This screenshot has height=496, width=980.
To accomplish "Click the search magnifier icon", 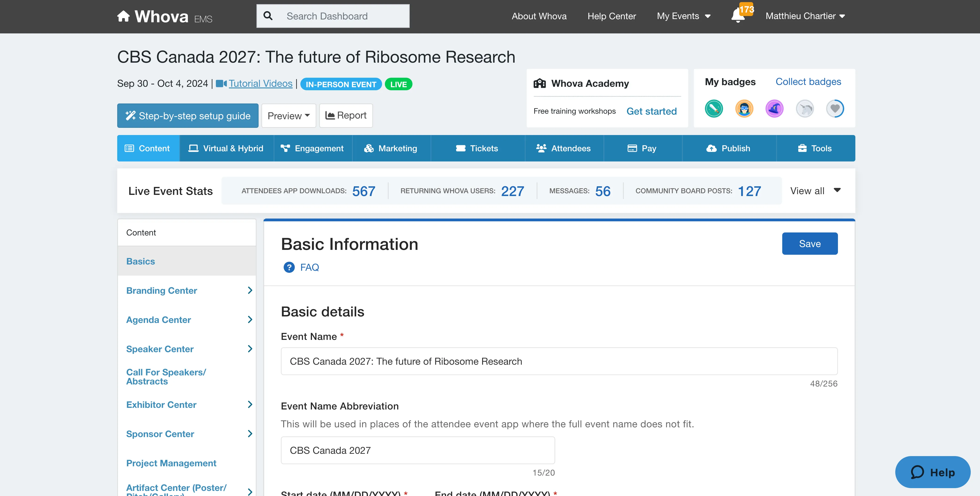I will point(268,16).
